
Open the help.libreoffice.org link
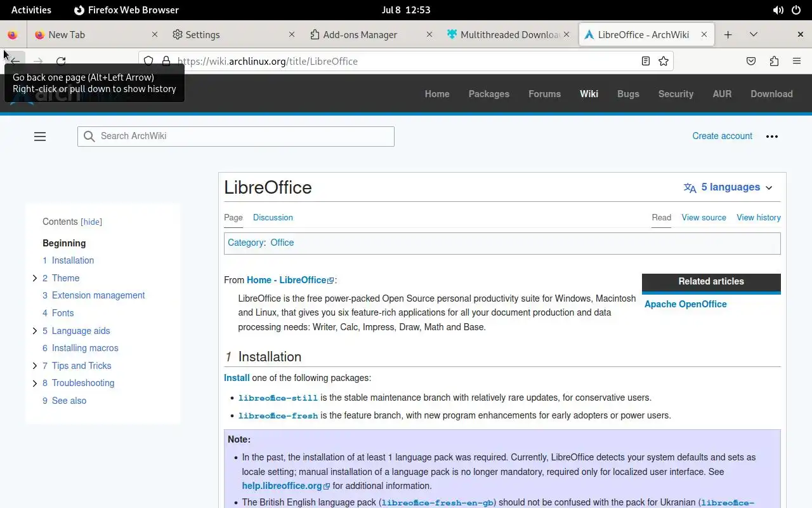(286, 486)
